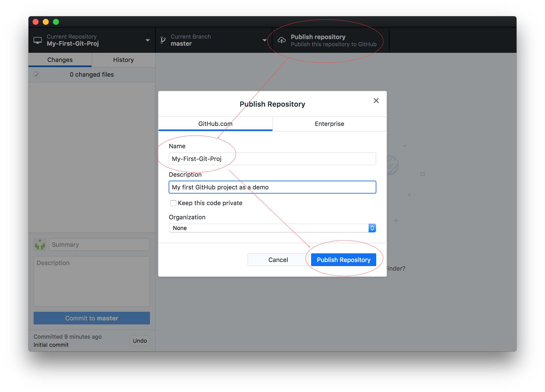Image resolution: width=545 pixels, height=392 pixels.
Task: Click the publish cloud upload icon
Action: 281,40
